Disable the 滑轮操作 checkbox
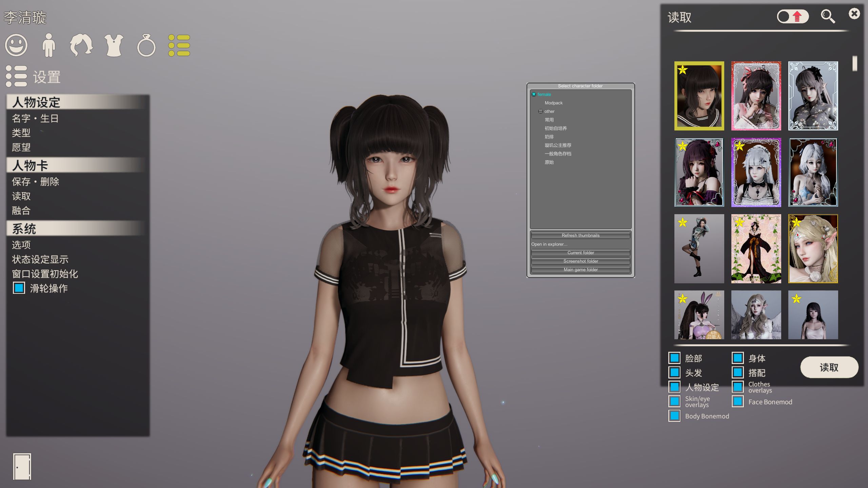Screen dimensions: 868x488 [x=19, y=288]
